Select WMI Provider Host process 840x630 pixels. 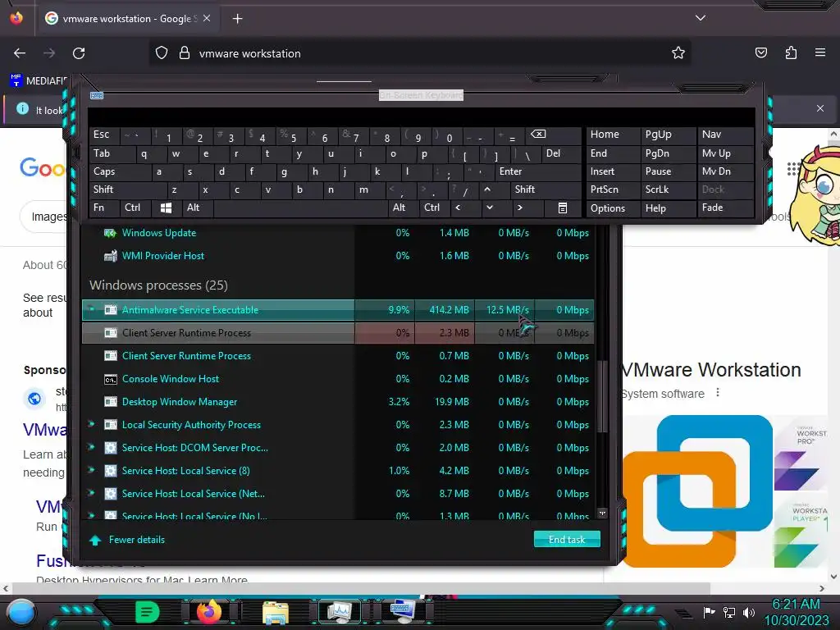338,256
